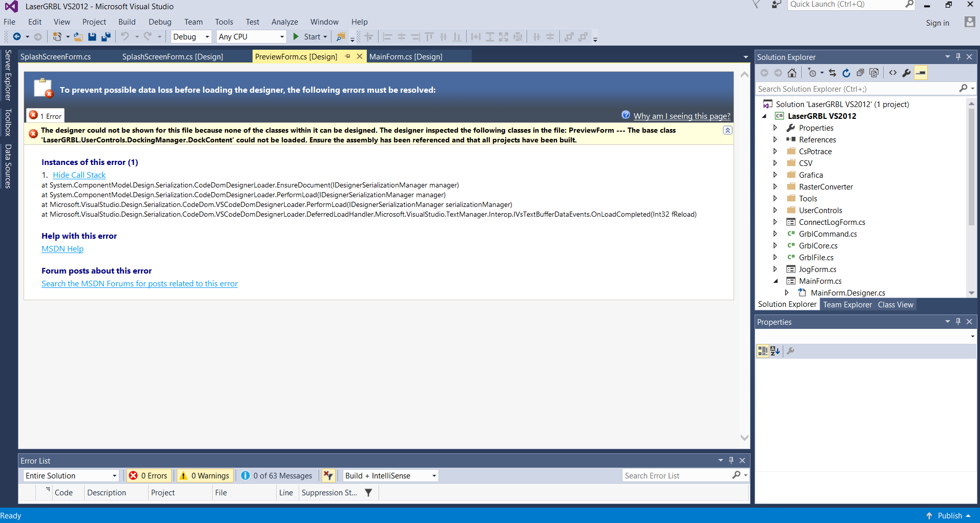This screenshot has width=980, height=523.
Task: Click Why am I seeing this page link
Action: (682, 116)
